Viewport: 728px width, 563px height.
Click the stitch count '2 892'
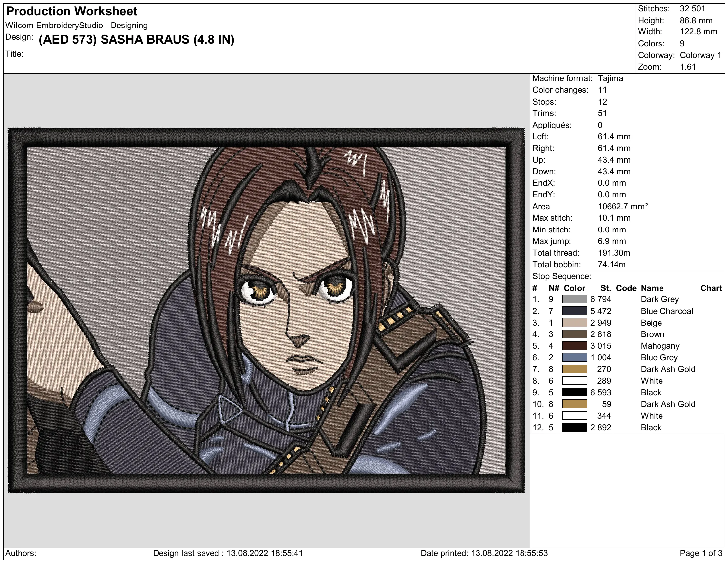pyautogui.click(x=601, y=427)
